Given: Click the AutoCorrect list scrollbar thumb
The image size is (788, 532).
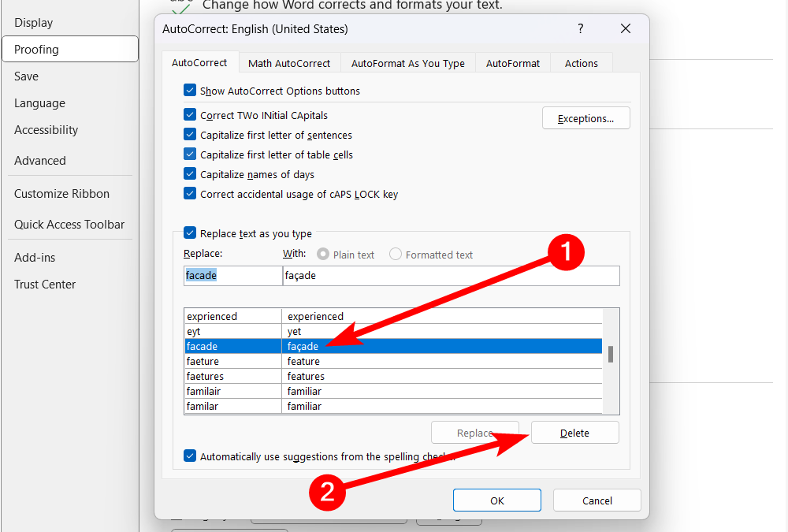Looking at the screenshot, I should 611,354.
